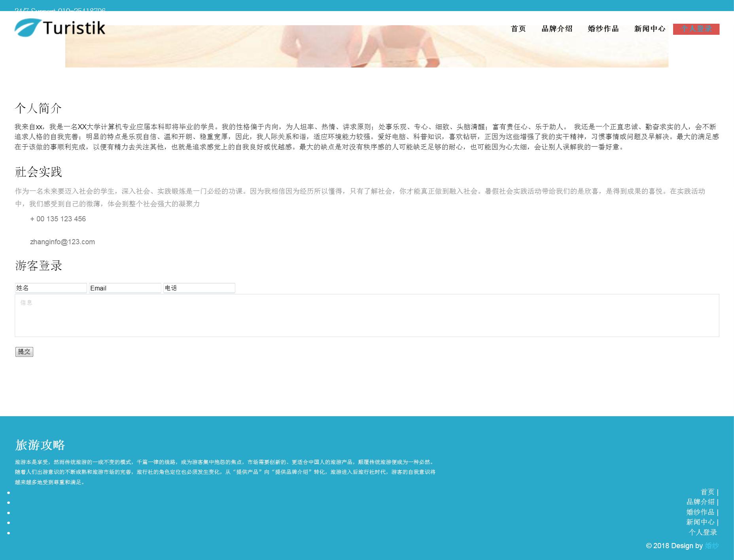Click the footer 个人登录 link
This screenshot has width=734, height=560.
(703, 532)
